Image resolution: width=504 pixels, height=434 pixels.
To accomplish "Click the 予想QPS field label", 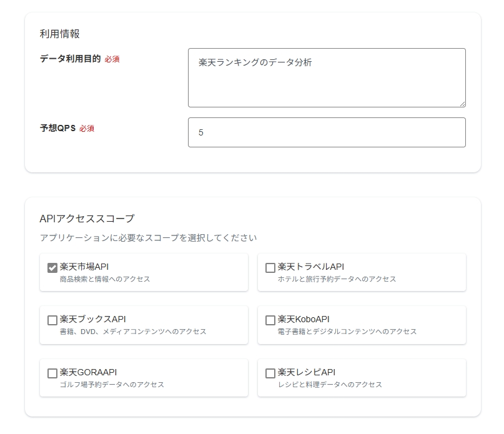I will (57, 128).
